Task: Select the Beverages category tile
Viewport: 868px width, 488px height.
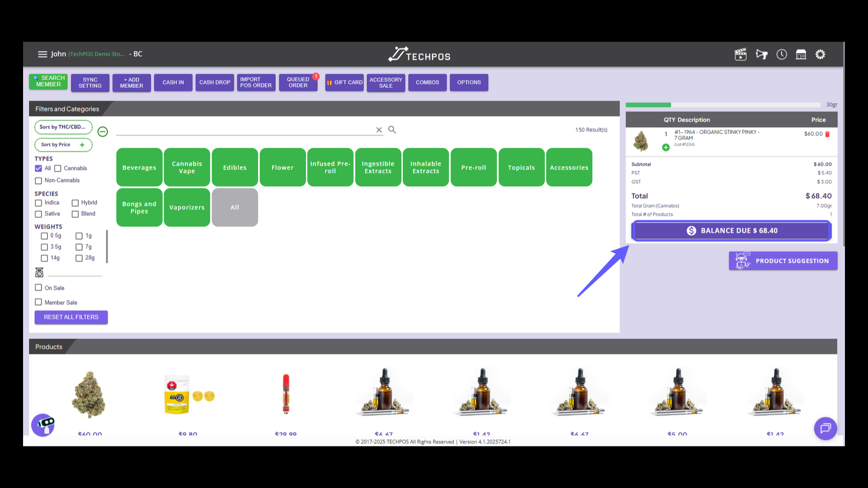Action: [139, 167]
